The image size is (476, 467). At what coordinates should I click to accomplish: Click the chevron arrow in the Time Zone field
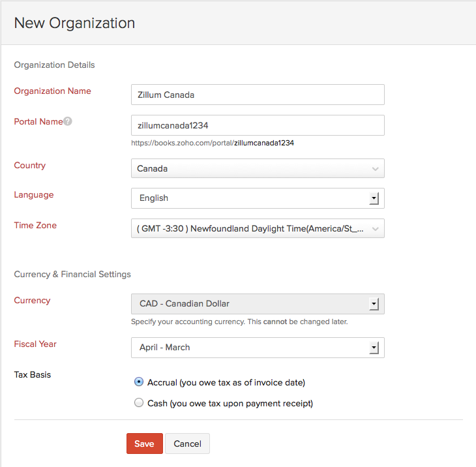[x=375, y=228]
